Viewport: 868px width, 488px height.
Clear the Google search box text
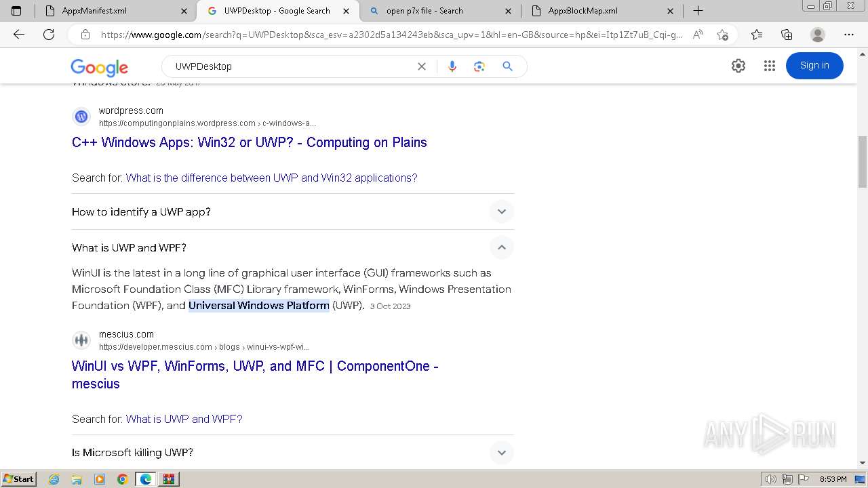coord(421,66)
